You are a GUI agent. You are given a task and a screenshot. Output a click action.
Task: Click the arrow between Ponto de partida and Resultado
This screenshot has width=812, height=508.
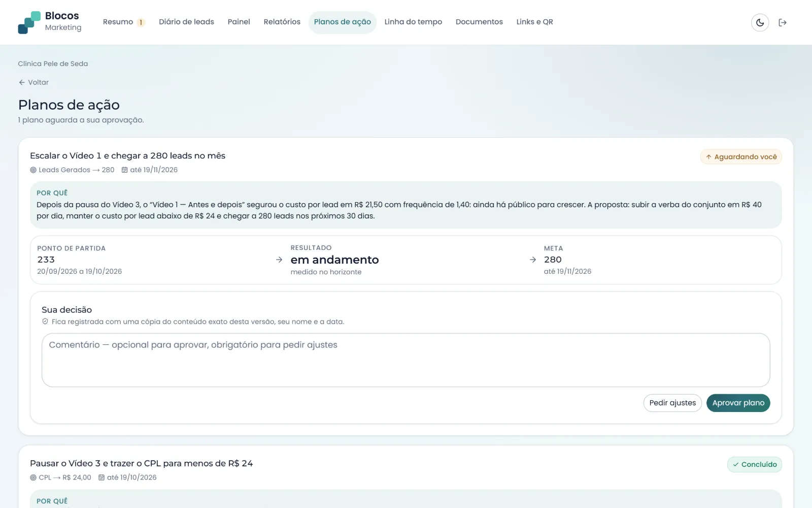point(279,260)
